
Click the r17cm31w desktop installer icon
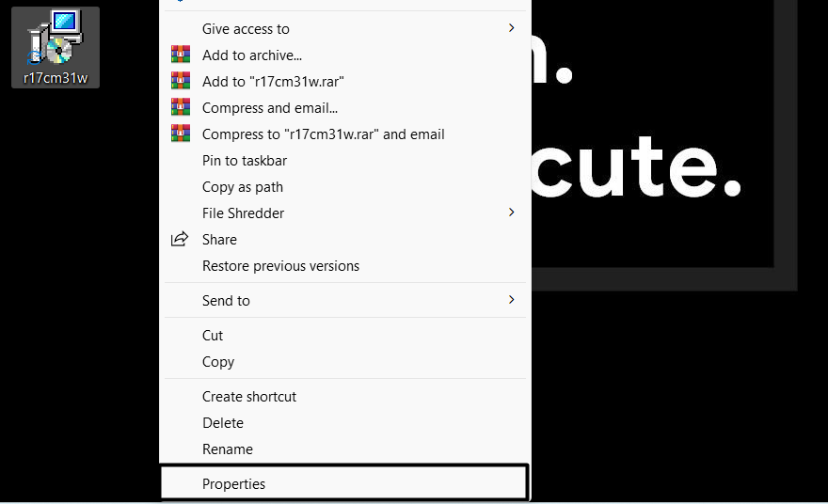pos(56,38)
